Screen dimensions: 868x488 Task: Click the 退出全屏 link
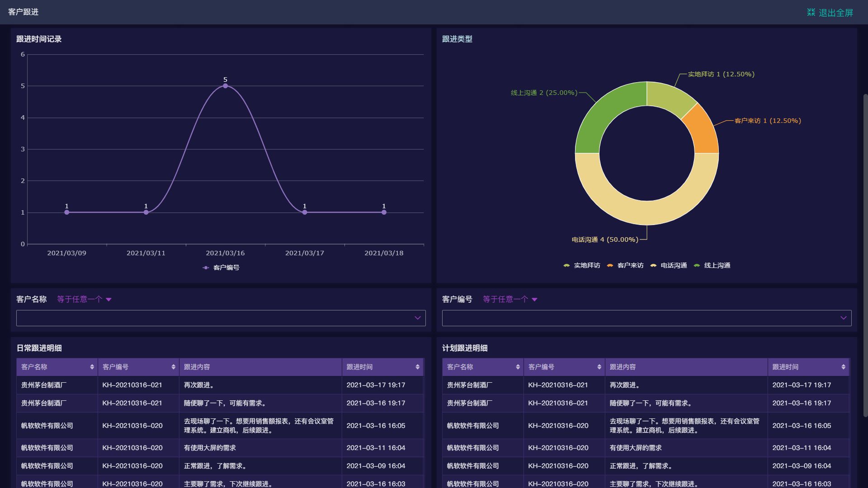coord(835,13)
